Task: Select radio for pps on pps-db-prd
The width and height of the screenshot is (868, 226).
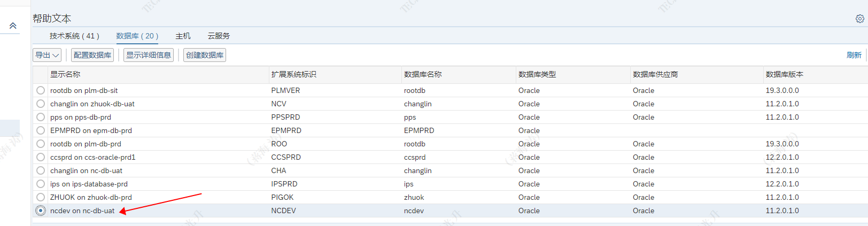Action: coord(41,117)
